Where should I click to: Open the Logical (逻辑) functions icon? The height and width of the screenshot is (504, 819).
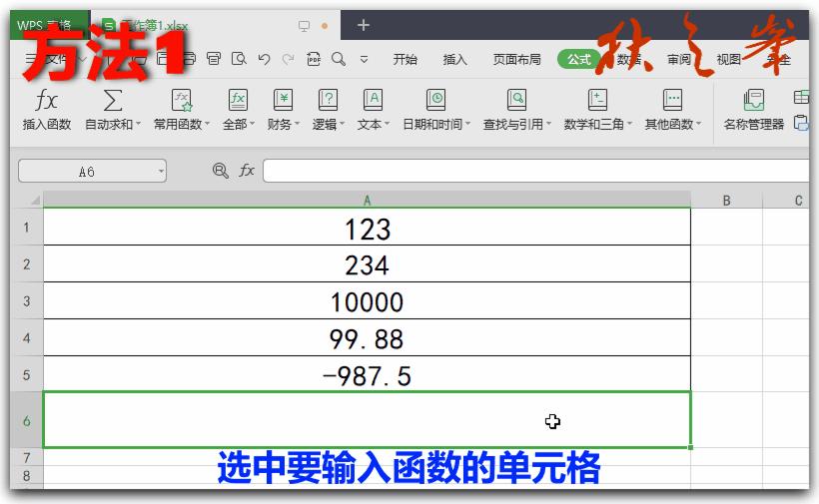point(328,100)
